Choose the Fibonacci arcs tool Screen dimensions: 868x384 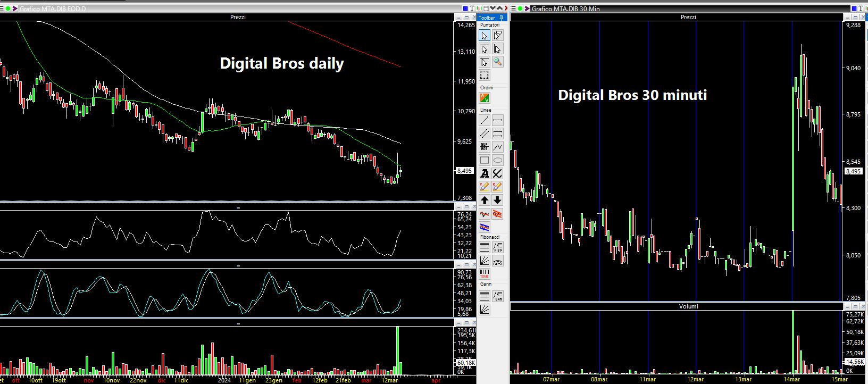point(497,261)
